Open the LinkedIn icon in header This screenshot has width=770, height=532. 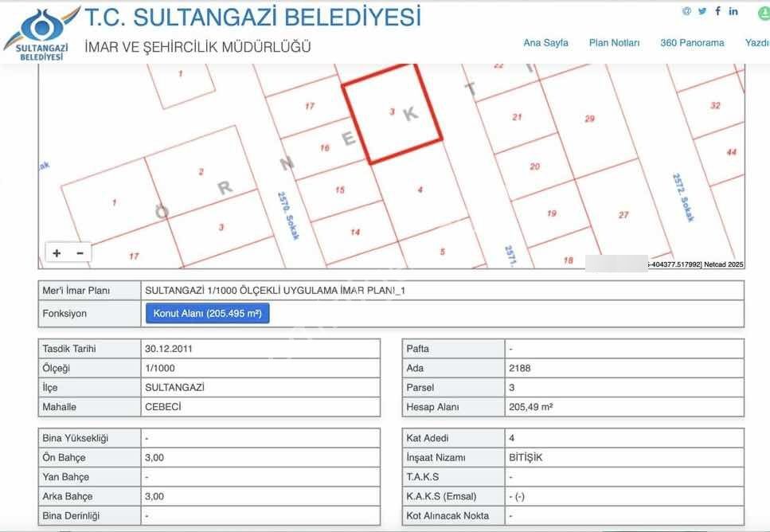click(733, 11)
